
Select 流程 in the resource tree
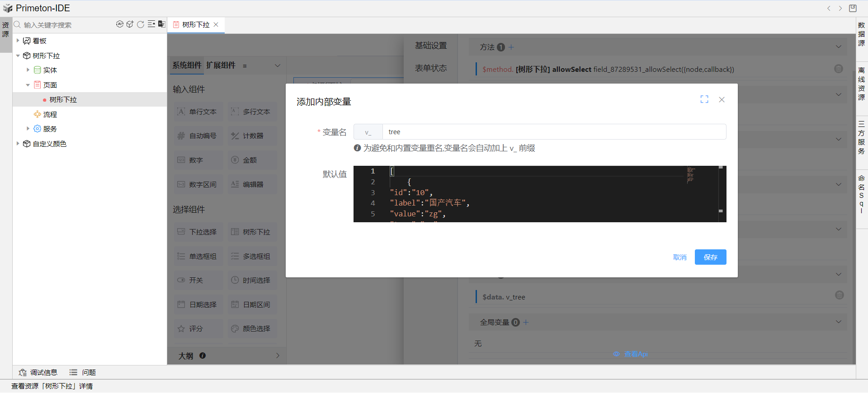[x=50, y=114]
